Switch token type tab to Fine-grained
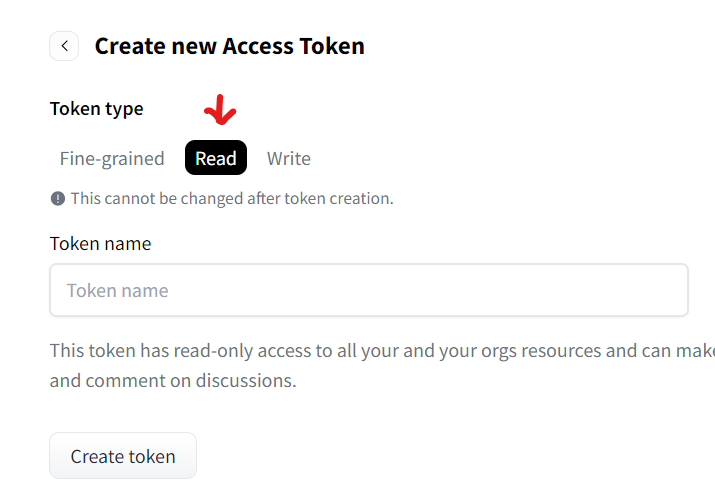Viewport: 715px width, 488px height. [x=112, y=158]
